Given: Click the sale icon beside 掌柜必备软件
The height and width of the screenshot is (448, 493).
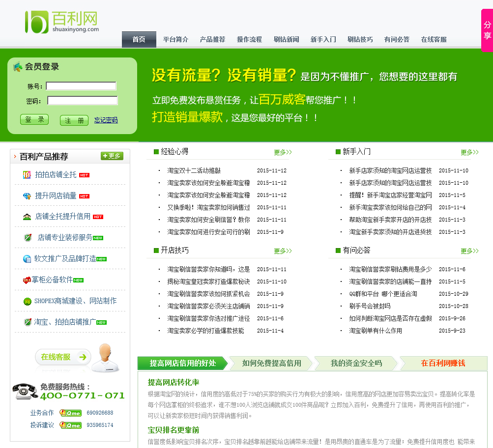Looking at the screenshot, I should coord(27,280).
